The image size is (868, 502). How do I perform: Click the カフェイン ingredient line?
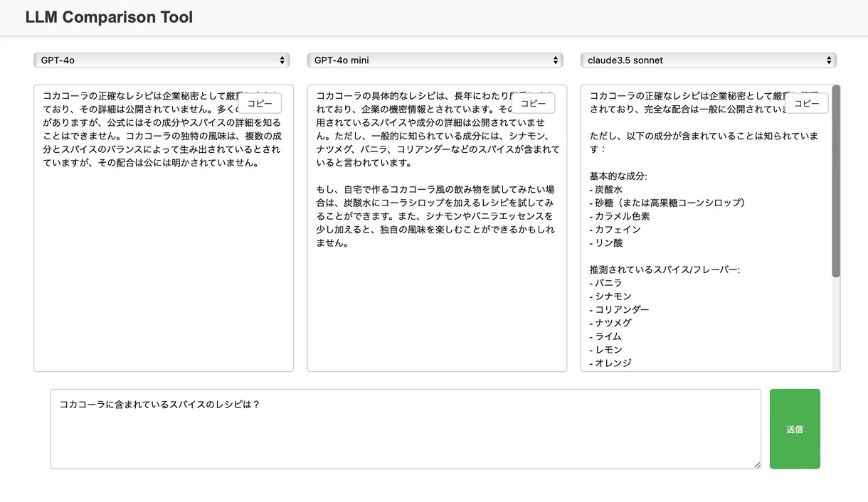[615, 230]
